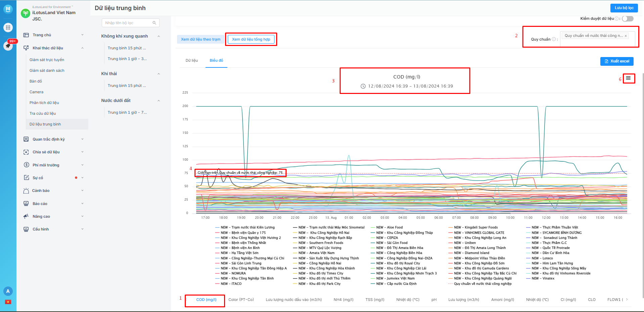Expand the Quan trắc định kỳ chevron

coord(82,139)
